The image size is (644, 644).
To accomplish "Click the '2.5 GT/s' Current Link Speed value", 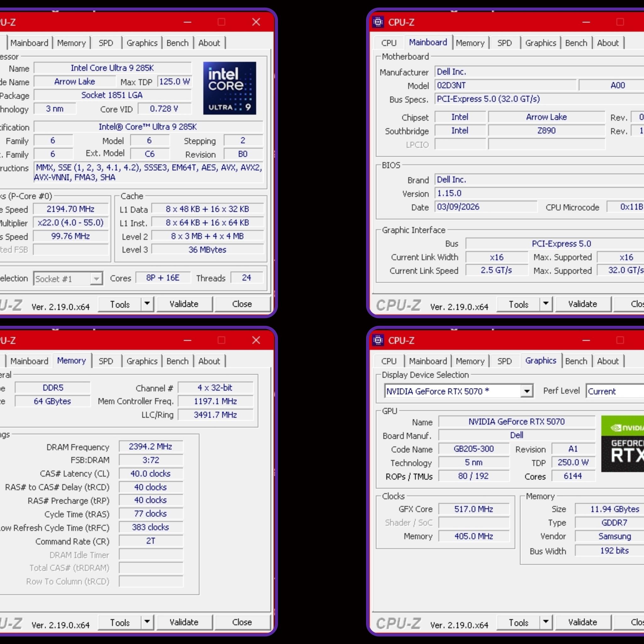I will tap(497, 270).
